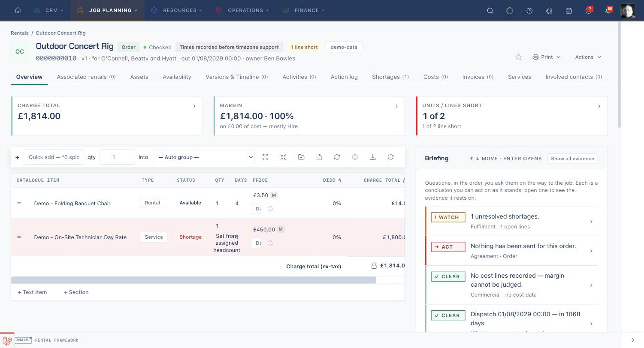
Task: Open the Operations menu dropdown
Action: pyautogui.click(x=242, y=10)
